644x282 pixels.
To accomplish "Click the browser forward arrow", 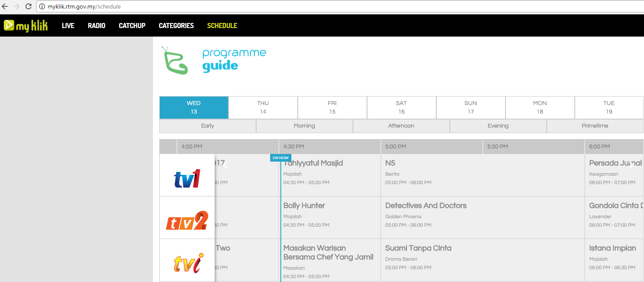I will [x=17, y=6].
